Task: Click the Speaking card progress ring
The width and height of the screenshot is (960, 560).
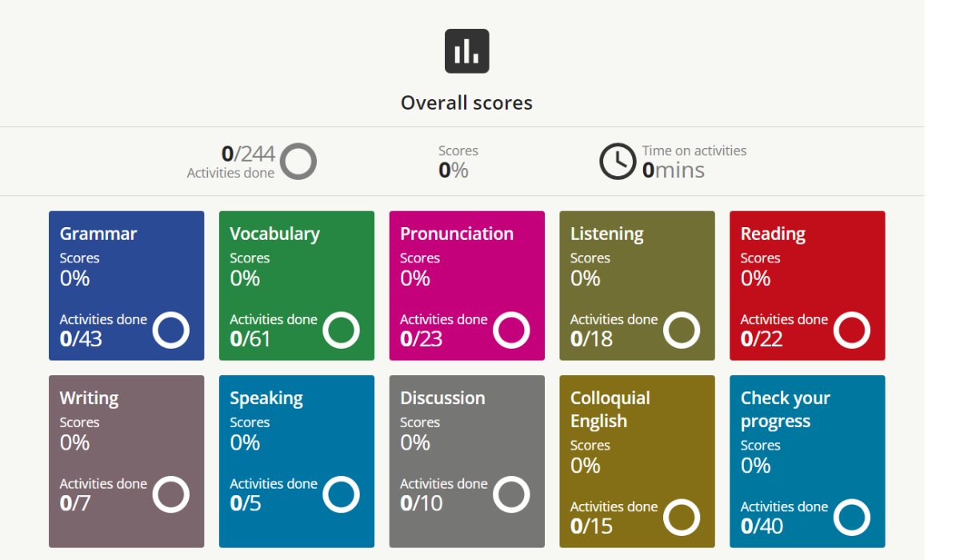Action: coord(341,494)
